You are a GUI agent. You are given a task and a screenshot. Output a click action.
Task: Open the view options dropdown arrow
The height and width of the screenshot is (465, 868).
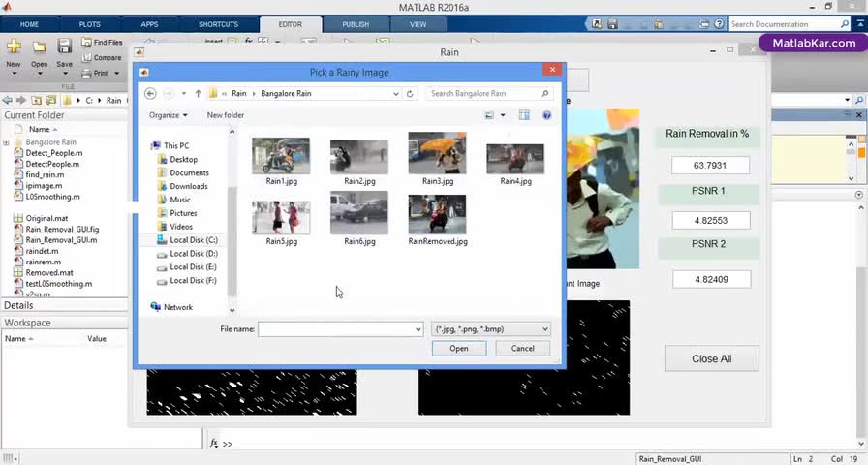[503, 115]
